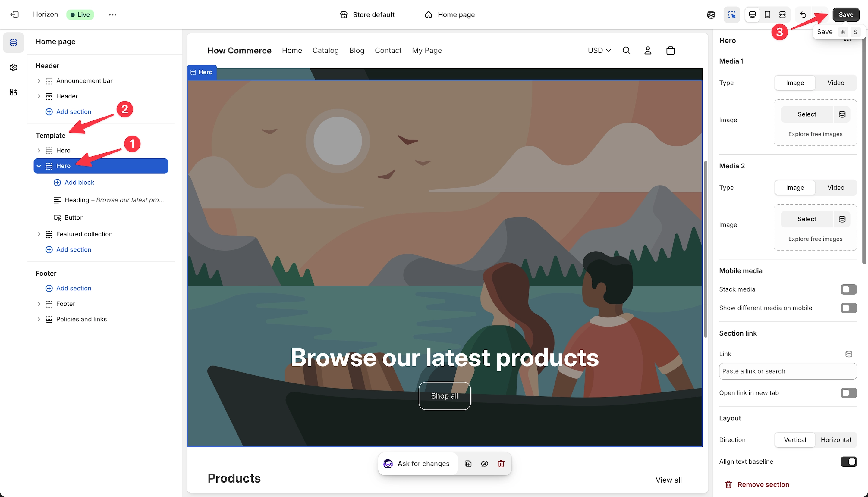The height and width of the screenshot is (497, 868).
Task: Set layout direction to Horizontal
Action: click(835, 440)
